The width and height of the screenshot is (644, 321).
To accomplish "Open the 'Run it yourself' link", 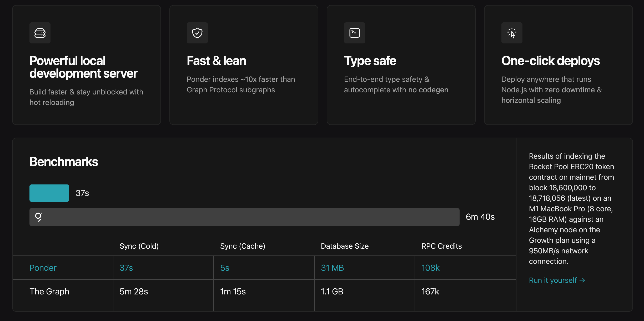I will 557,280.
